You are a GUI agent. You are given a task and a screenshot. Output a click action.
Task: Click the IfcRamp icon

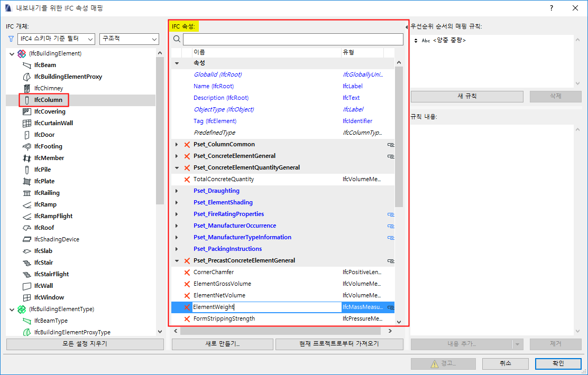27,204
